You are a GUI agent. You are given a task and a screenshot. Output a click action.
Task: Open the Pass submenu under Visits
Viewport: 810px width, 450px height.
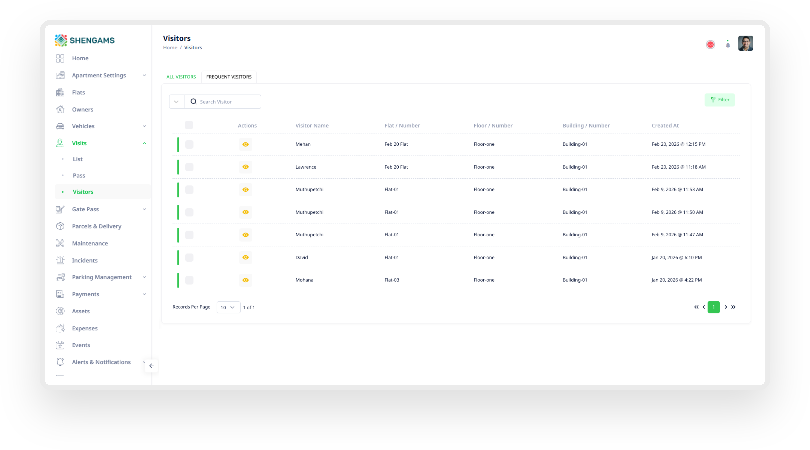(x=79, y=176)
